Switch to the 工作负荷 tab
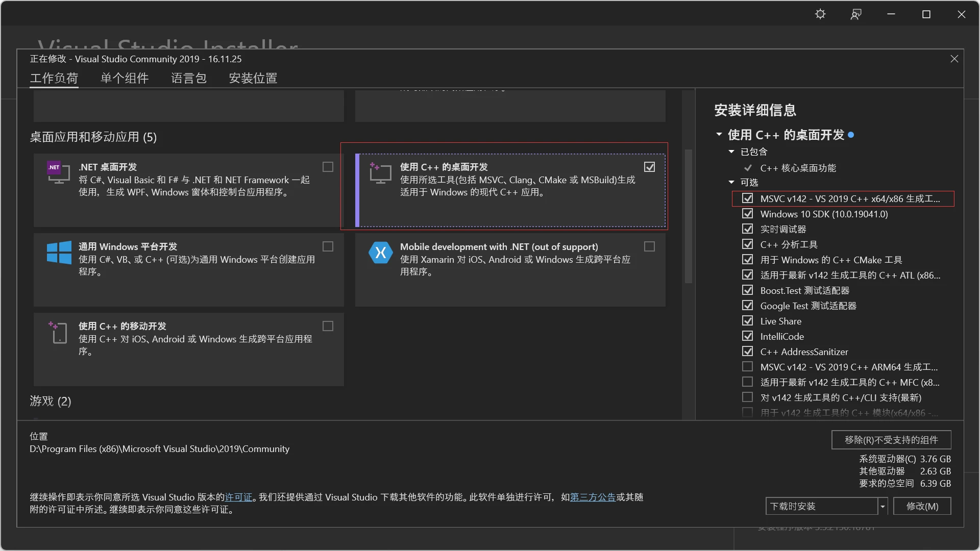 (54, 78)
